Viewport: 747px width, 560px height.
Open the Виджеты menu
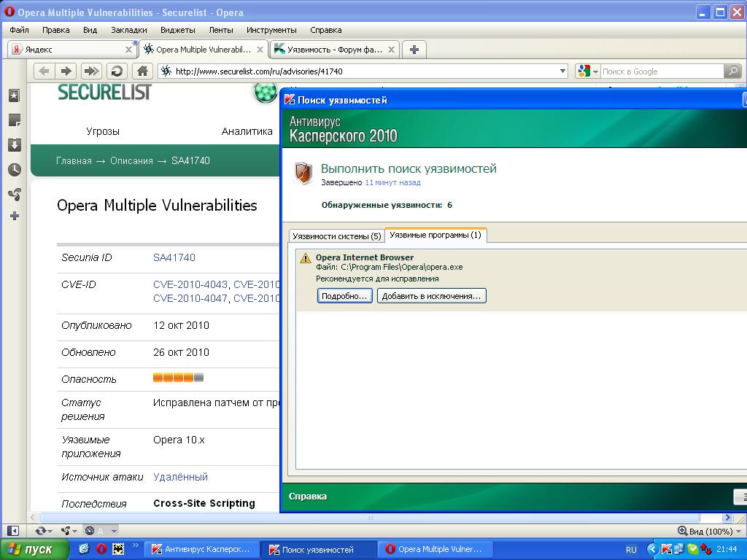[178, 30]
